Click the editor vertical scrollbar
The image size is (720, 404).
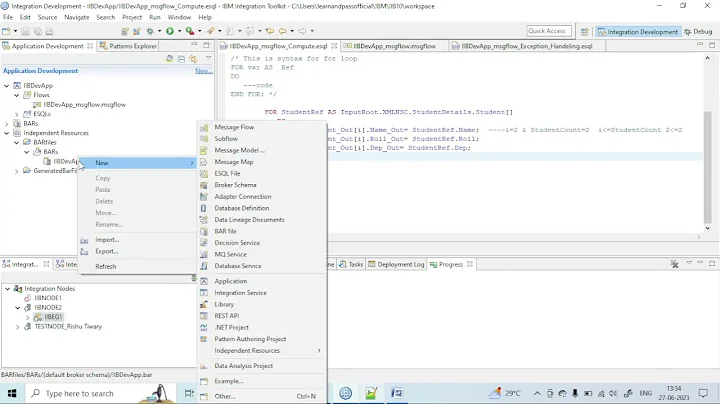pyautogui.click(x=707, y=165)
